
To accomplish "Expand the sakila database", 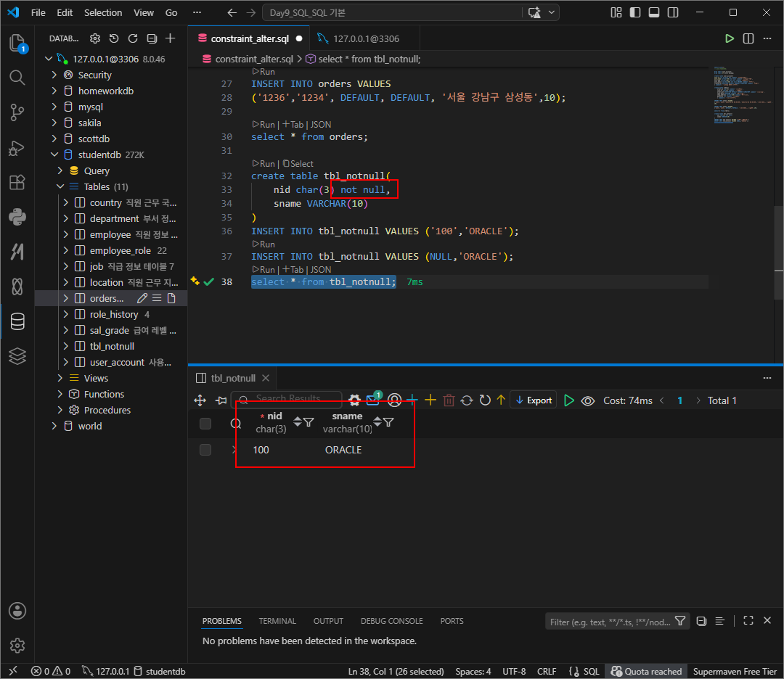I will (54, 123).
